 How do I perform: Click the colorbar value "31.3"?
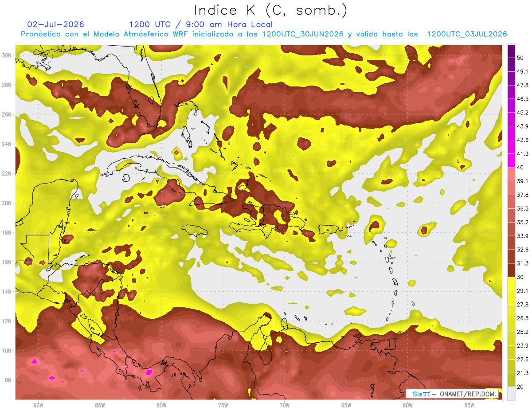[523, 263]
